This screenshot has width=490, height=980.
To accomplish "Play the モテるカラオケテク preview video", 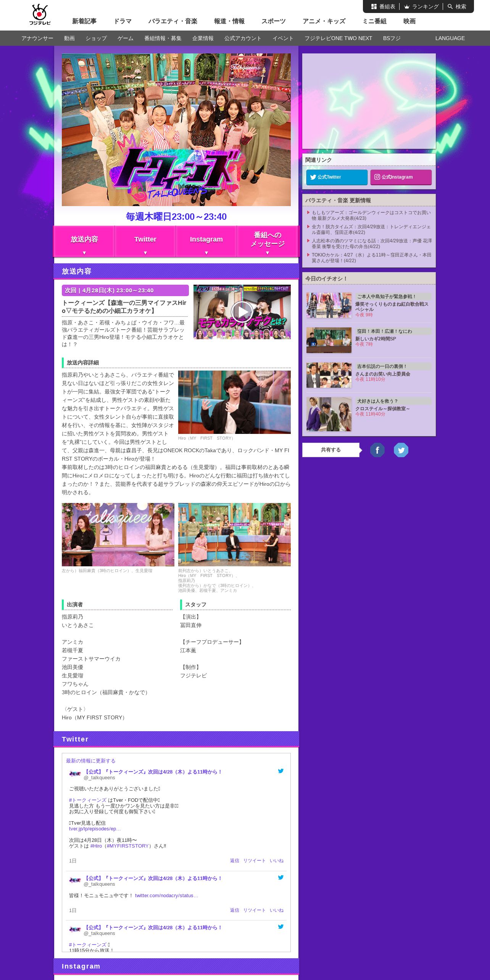I will tap(242, 312).
